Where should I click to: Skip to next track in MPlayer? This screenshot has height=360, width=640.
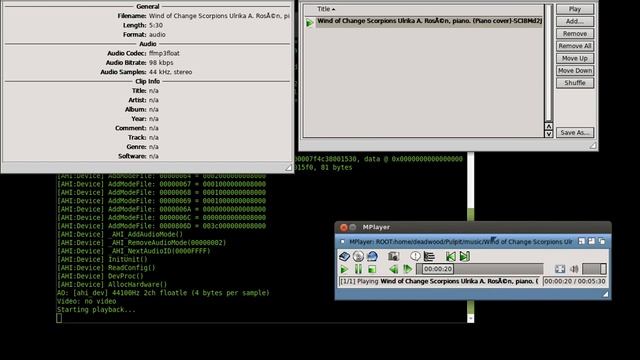pyautogui.click(x=464, y=256)
